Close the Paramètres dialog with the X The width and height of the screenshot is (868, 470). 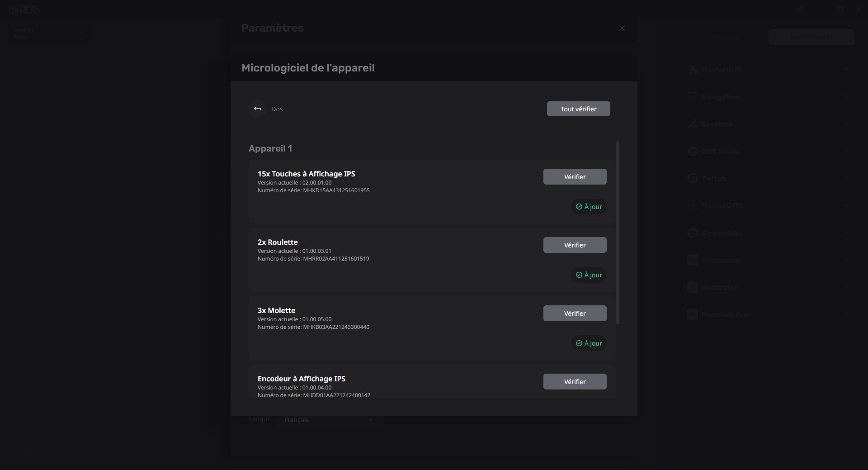[622, 28]
